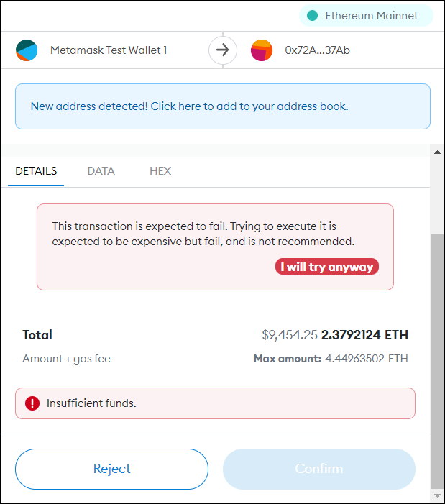Switch to the DETAILS tab
Image resolution: width=445 pixels, height=504 pixels.
click(36, 171)
